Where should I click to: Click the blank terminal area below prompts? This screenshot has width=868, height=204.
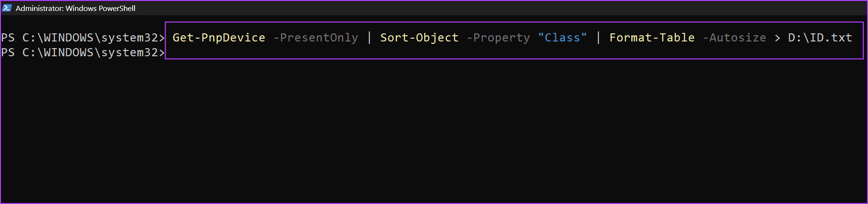434,131
